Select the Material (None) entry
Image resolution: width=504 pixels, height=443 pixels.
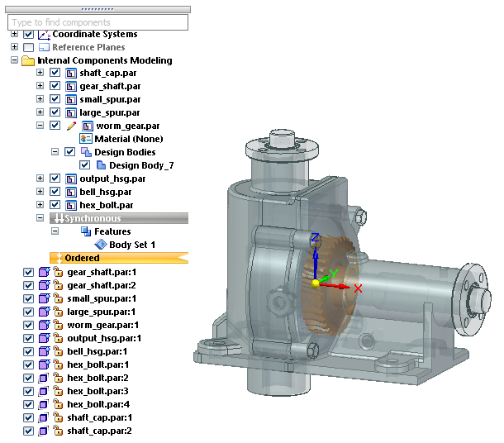click(x=129, y=139)
